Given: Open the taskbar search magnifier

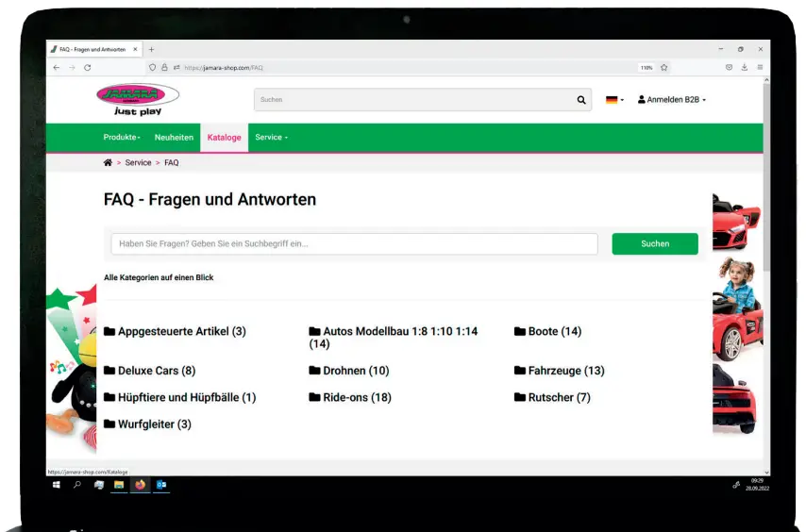Looking at the screenshot, I should click(77, 484).
